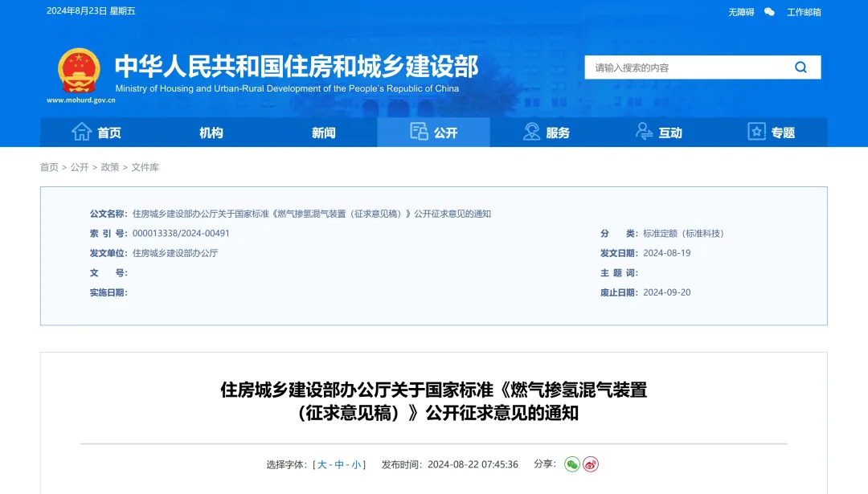Click the date text 2024年8月23日 星期五
868x494 pixels.
click(x=91, y=11)
